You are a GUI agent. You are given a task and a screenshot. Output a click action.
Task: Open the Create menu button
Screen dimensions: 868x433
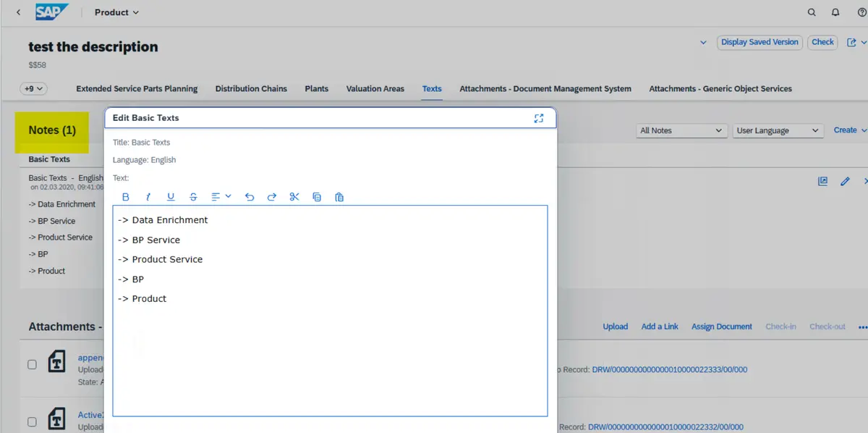(x=850, y=130)
